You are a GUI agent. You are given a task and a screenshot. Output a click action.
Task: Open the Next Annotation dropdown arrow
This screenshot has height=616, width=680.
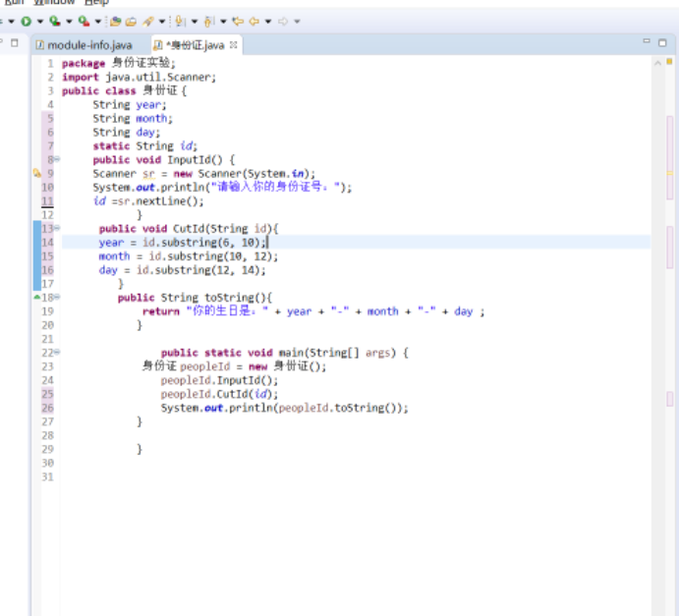pos(195,21)
